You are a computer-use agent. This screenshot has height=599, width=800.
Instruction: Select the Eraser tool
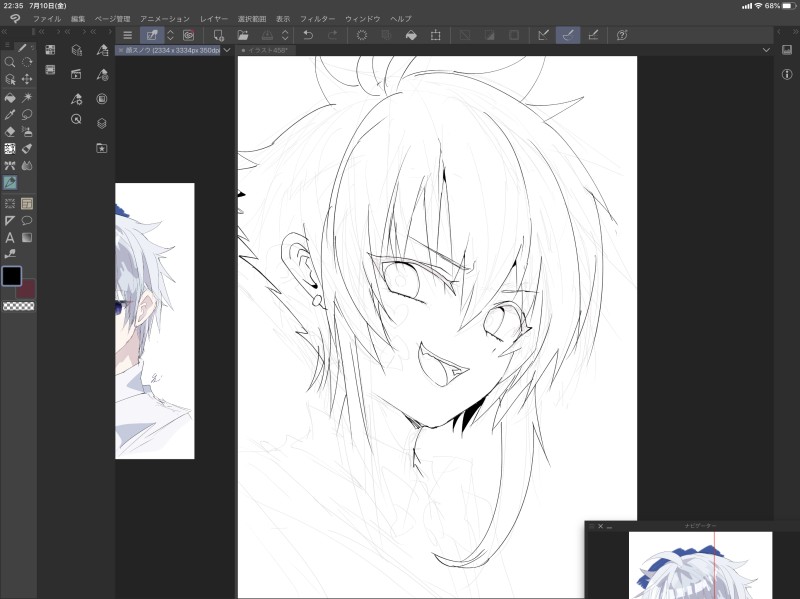coord(10,132)
